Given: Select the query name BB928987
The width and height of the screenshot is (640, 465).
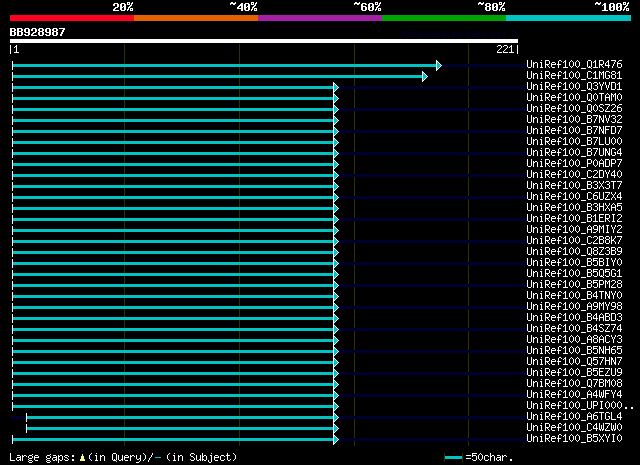Looking at the screenshot, I should 38,32.
